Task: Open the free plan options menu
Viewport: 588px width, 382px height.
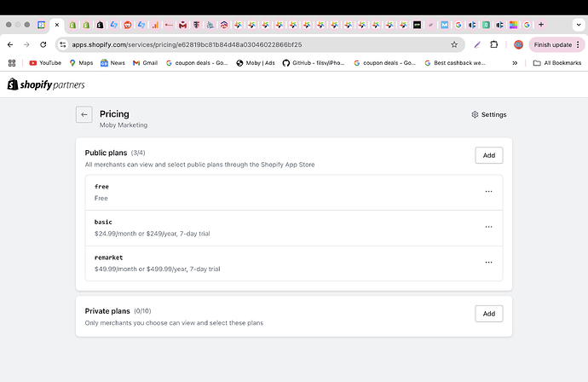Action: click(x=488, y=191)
